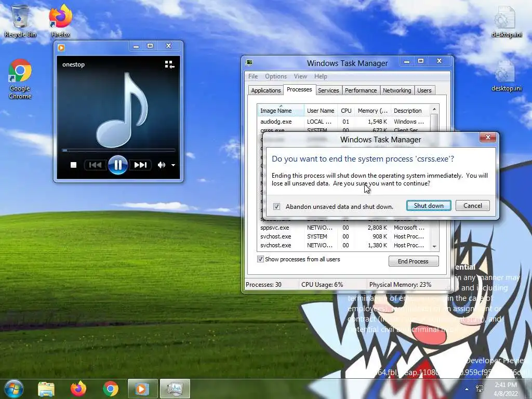Switch to the Services tab
The image size is (532, 399).
click(x=328, y=90)
